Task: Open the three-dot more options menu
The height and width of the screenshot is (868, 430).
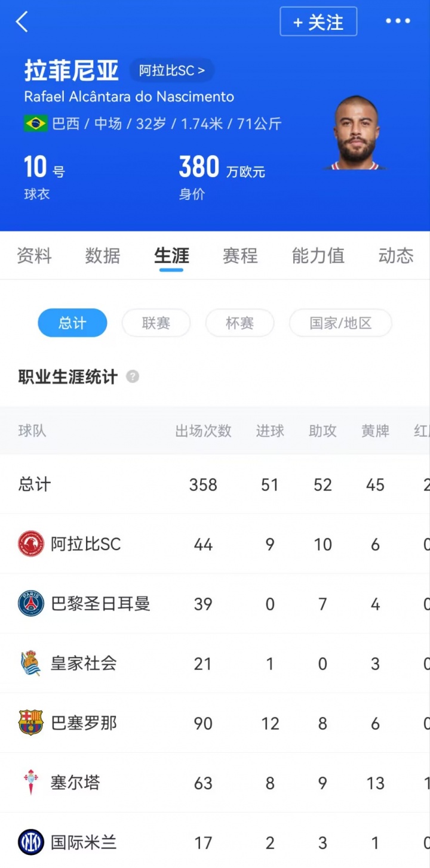Action: tap(398, 21)
